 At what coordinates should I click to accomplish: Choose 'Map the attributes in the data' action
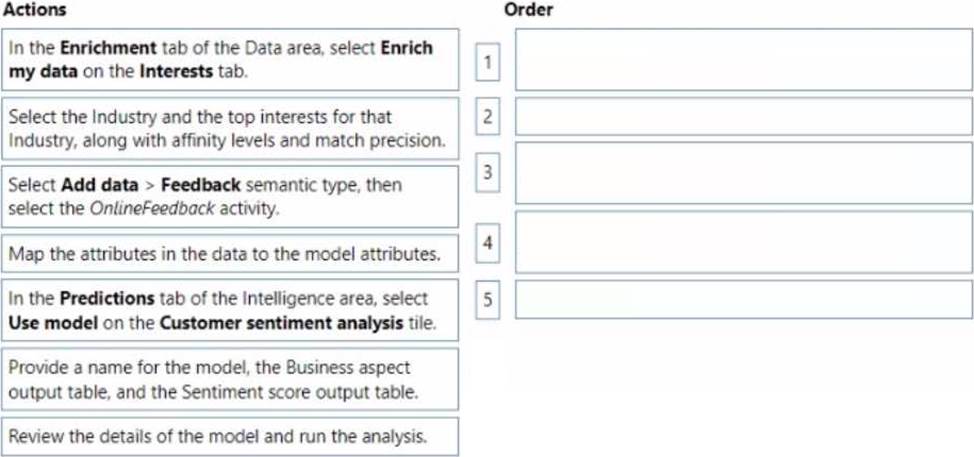point(230,253)
